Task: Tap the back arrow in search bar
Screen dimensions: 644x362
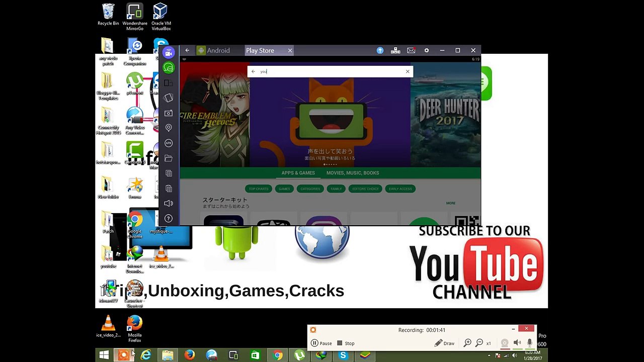Action: [x=253, y=71]
